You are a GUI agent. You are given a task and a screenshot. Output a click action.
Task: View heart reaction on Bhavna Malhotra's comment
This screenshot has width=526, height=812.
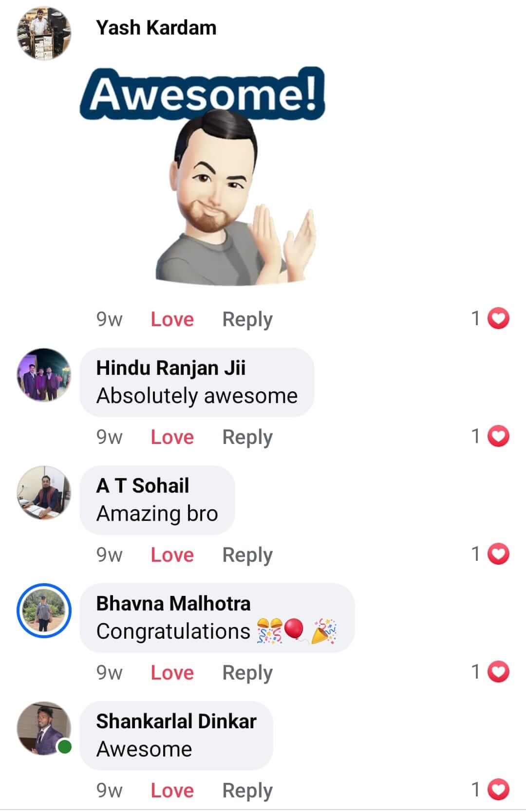[490, 672]
